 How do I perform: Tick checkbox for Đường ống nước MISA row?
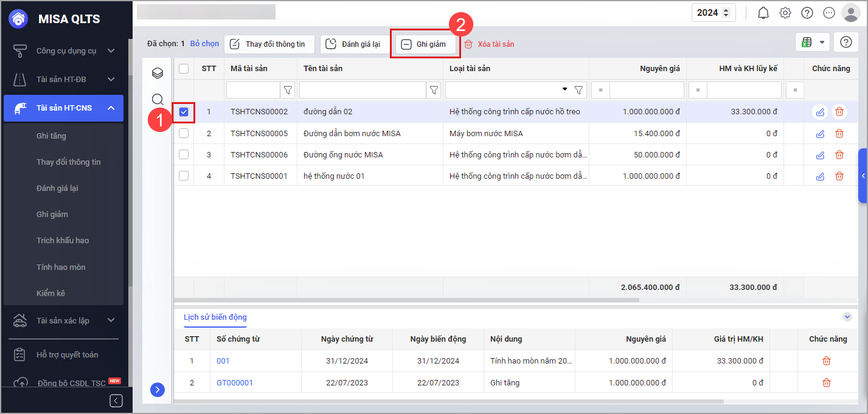click(x=184, y=155)
